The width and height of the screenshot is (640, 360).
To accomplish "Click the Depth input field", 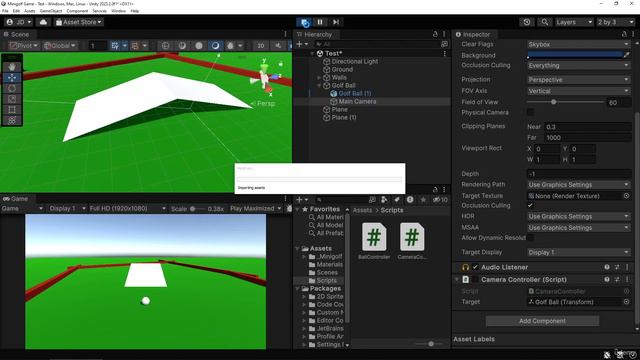I will pyautogui.click(x=579, y=174).
